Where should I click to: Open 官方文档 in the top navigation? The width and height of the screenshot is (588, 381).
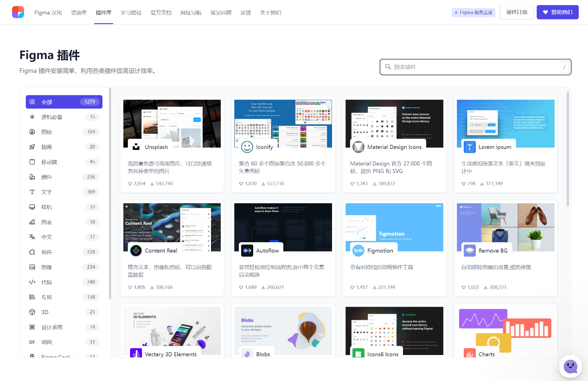click(x=161, y=13)
